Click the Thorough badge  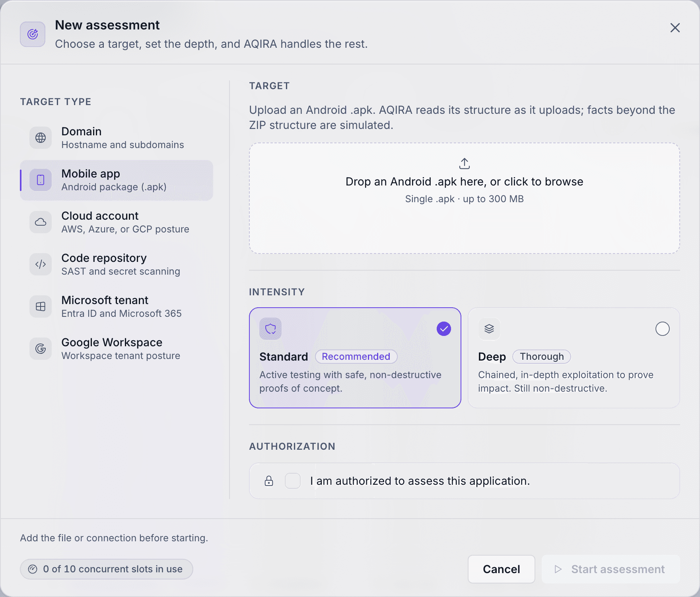point(542,357)
